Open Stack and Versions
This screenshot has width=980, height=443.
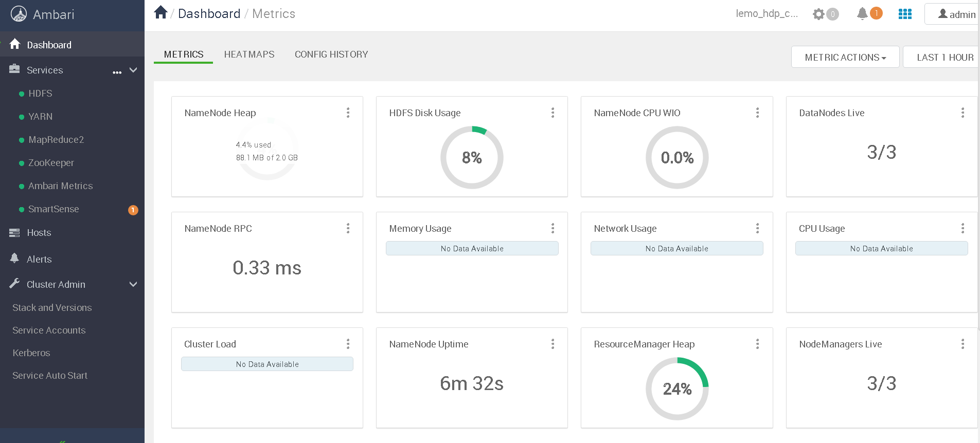tap(52, 308)
